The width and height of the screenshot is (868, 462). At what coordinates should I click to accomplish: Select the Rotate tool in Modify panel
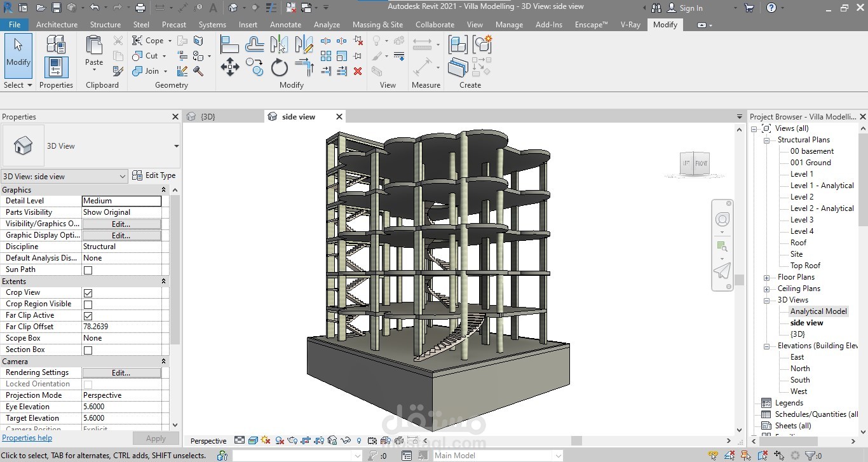280,67
